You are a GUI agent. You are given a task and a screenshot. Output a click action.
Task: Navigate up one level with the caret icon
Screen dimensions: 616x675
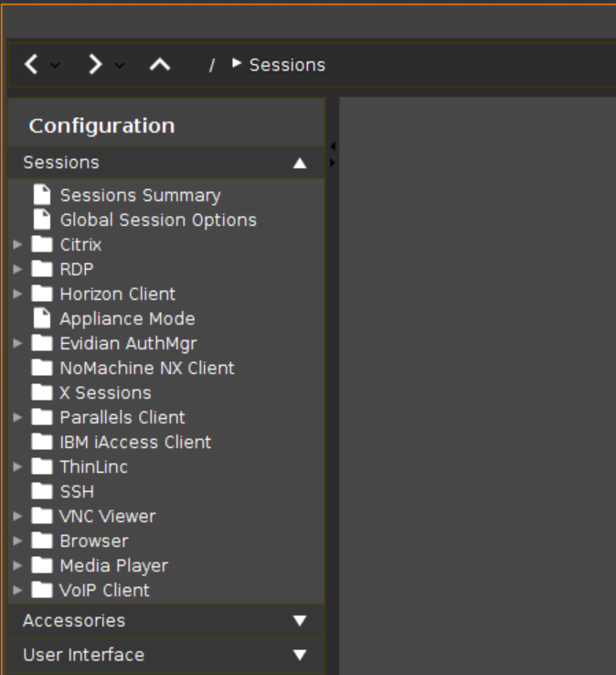coord(160,65)
